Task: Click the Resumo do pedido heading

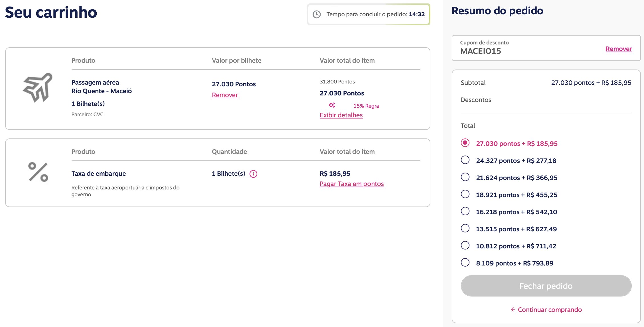Action: tap(497, 11)
